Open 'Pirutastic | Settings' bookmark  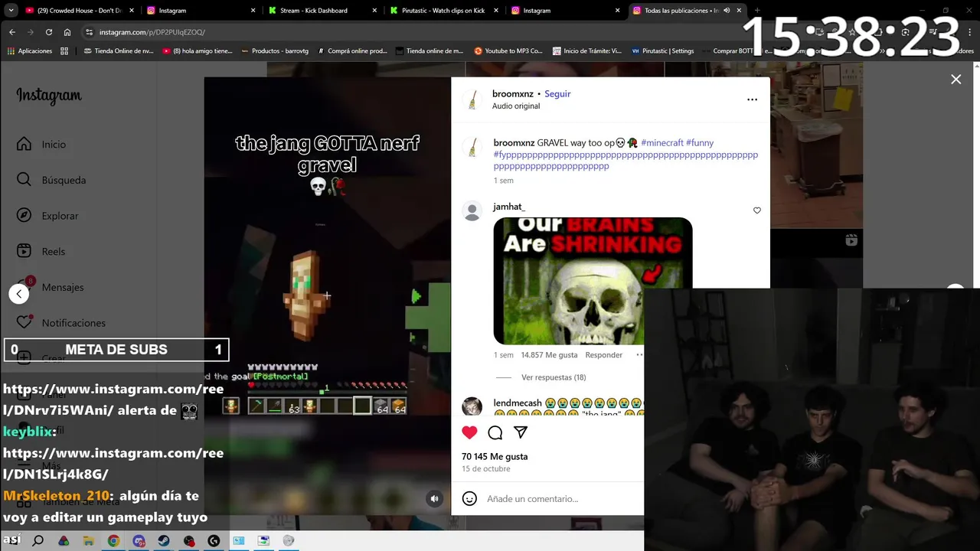point(663,51)
